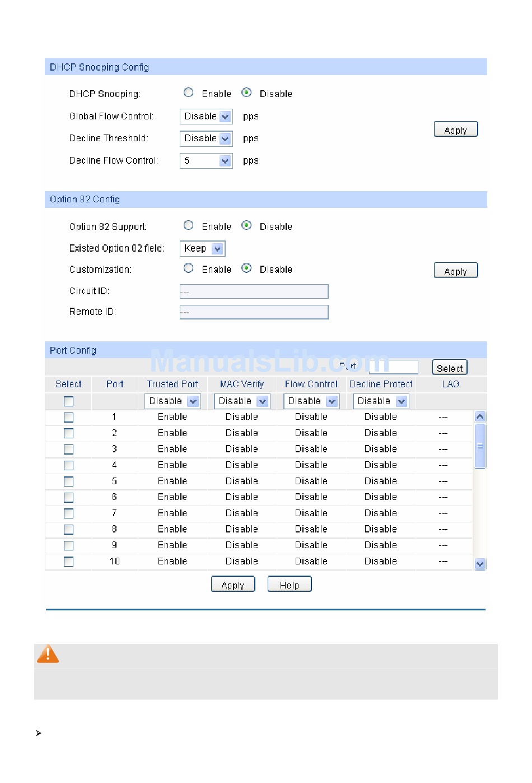Viewport: 532px width, 783px height.
Task: Check the checkbox for port 8
Action: [x=68, y=530]
